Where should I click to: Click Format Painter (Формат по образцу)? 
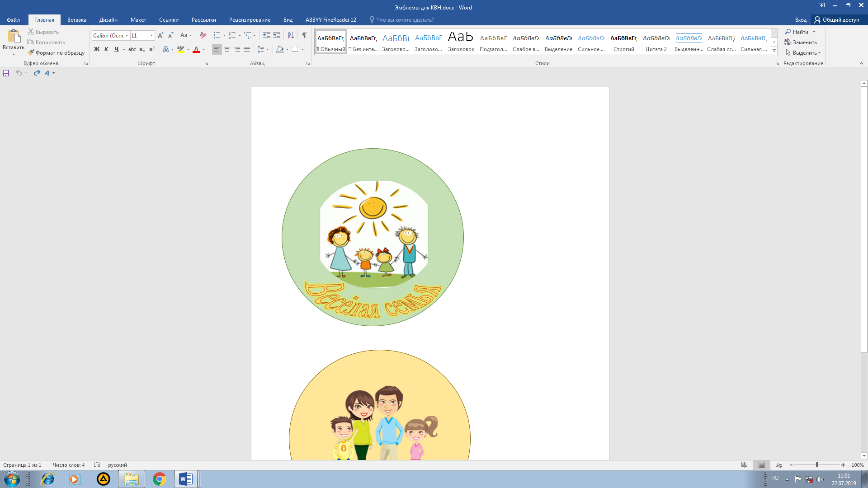[x=56, y=52]
